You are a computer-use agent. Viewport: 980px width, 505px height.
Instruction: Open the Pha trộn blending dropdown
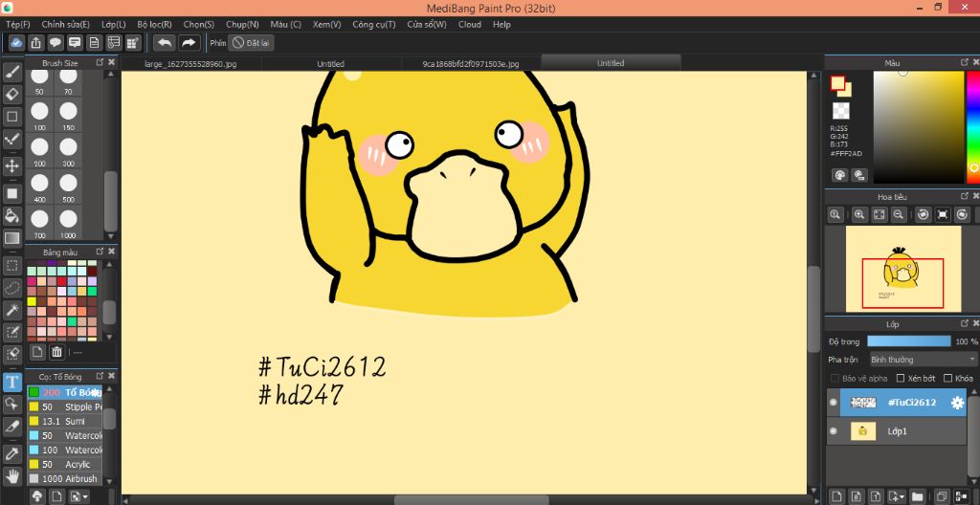[924, 360]
